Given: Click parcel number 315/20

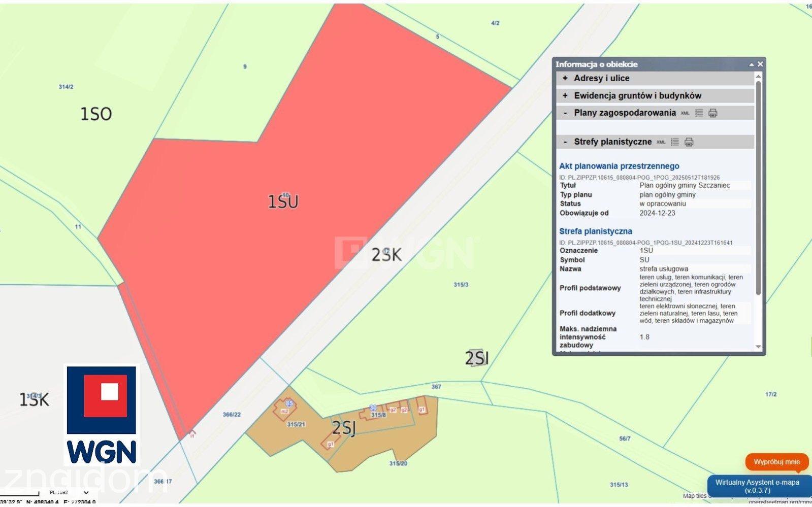Looking at the screenshot, I should (398, 463).
